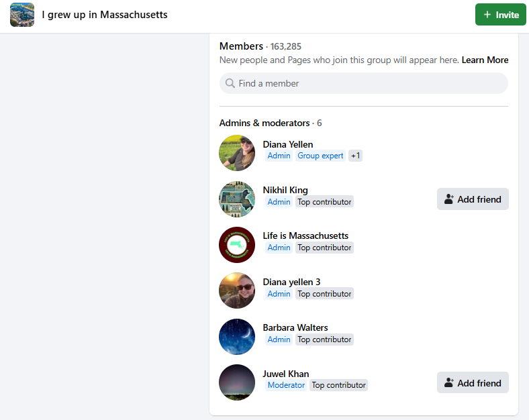Open Barbara Walters' moon profile picture
Viewport: 529px width, 420px height.
237,337
